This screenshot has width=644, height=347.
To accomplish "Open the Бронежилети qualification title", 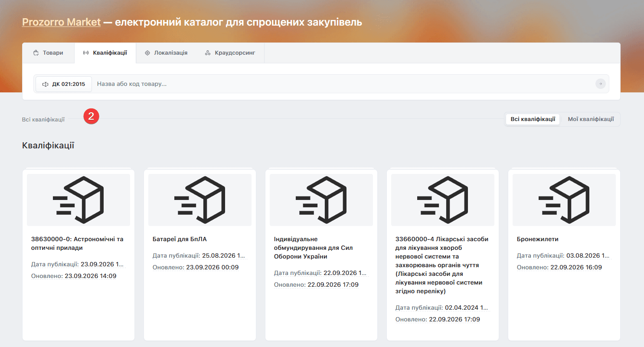I will coord(538,239).
